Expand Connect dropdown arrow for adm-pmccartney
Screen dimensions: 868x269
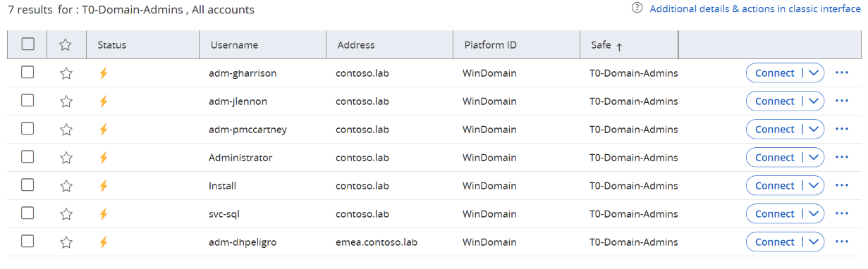pyautogui.click(x=813, y=130)
